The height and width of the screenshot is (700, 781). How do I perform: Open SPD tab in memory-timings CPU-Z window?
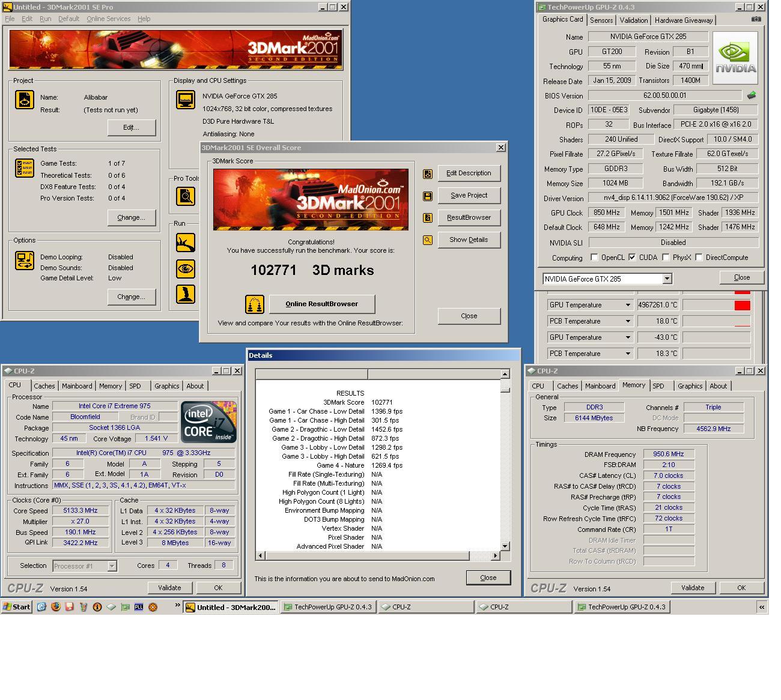pyautogui.click(x=658, y=386)
